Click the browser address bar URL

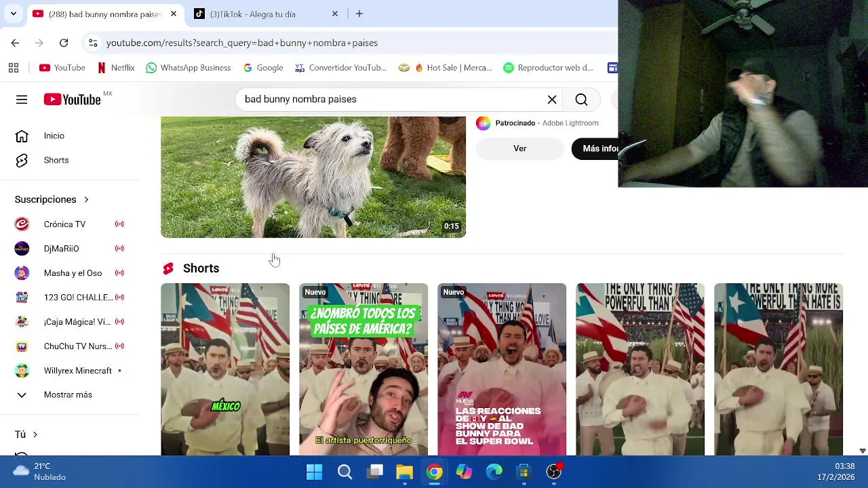[x=242, y=43]
